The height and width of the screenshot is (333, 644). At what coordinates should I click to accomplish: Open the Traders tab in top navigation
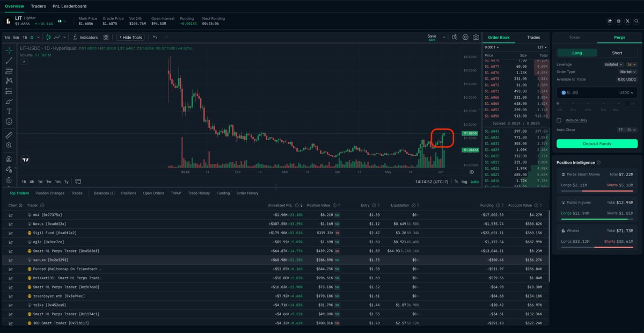click(38, 6)
